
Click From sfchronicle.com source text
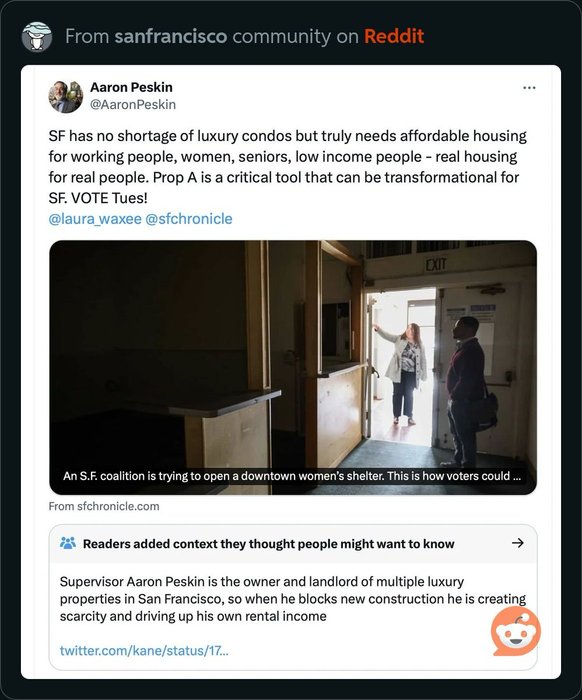(x=104, y=506)
